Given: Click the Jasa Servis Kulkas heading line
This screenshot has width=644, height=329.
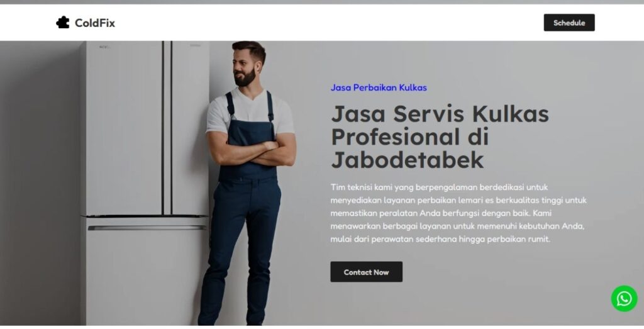Looking at the screenshot, I should (x=440, y=114).
